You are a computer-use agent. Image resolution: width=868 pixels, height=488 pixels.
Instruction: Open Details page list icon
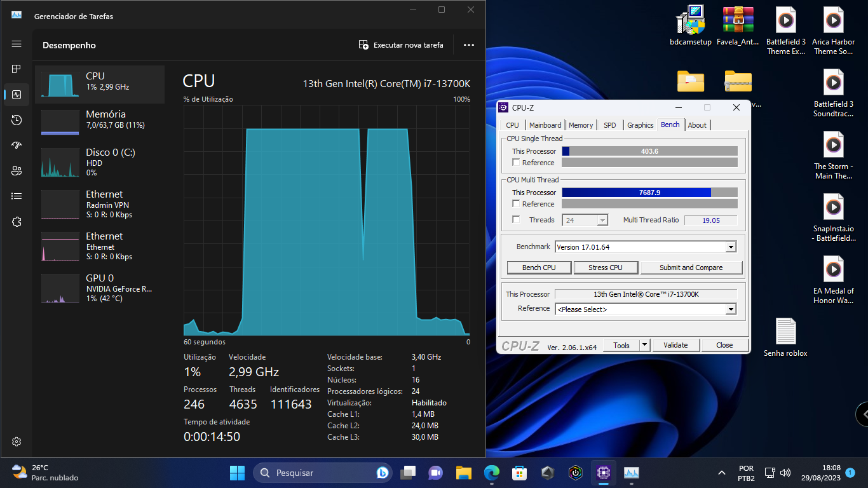tap(17, 196)
